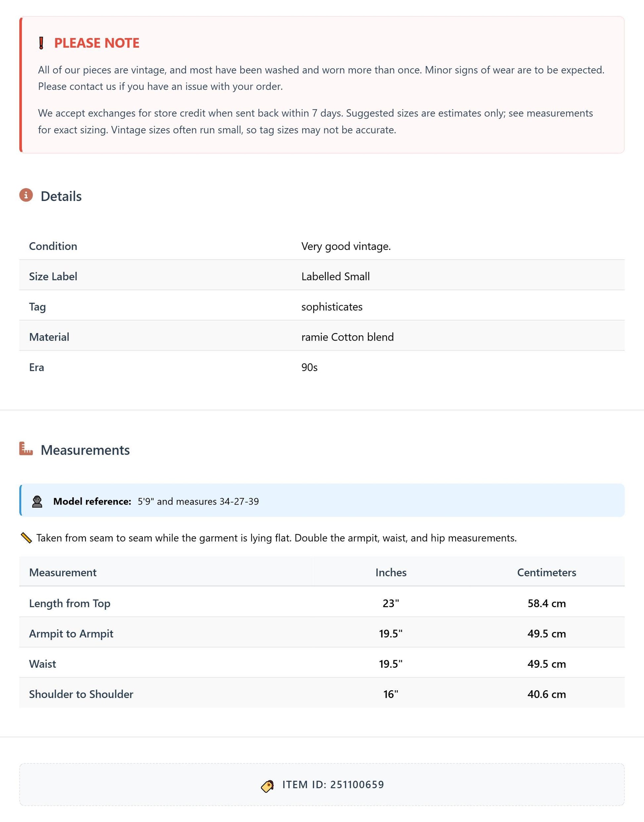Select the ramie Cotton blend material text
The height and width of the screenshot is (822, 644).
coord(347,337)
